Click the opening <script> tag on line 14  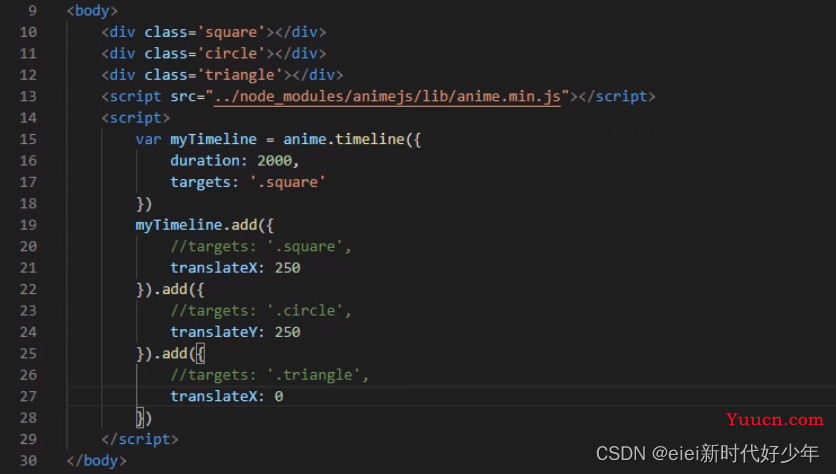click(x=135, y=118)
